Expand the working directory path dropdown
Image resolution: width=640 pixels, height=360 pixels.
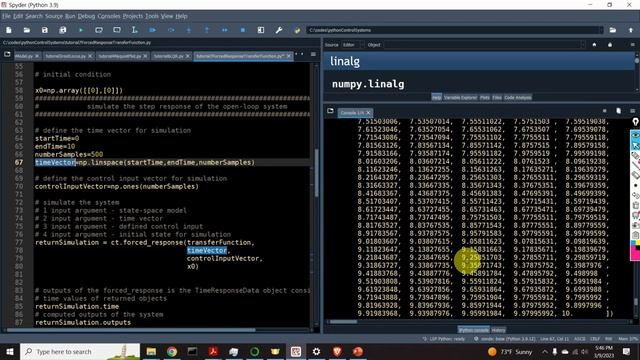click(x=600, y=30)
